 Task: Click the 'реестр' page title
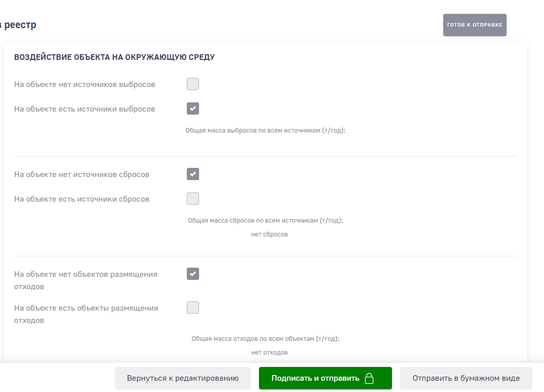(19, 25)
